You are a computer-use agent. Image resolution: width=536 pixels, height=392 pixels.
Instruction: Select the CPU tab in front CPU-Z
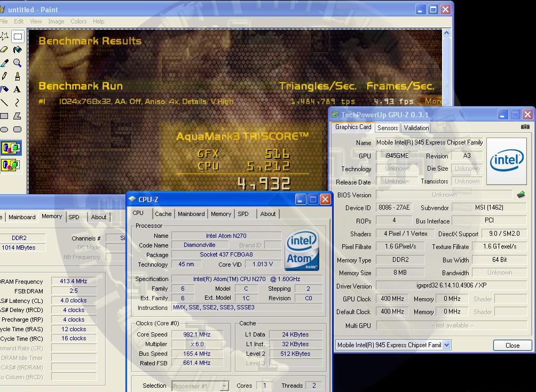[x=138, y=213]
